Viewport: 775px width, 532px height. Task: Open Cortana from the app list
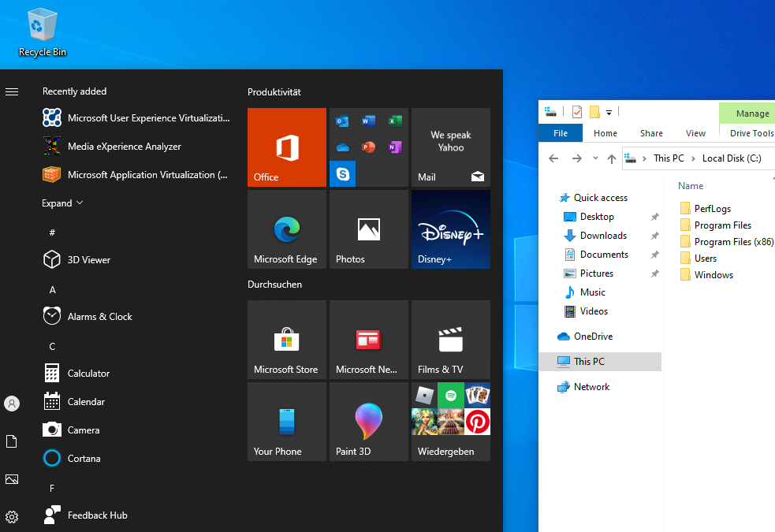72,459
